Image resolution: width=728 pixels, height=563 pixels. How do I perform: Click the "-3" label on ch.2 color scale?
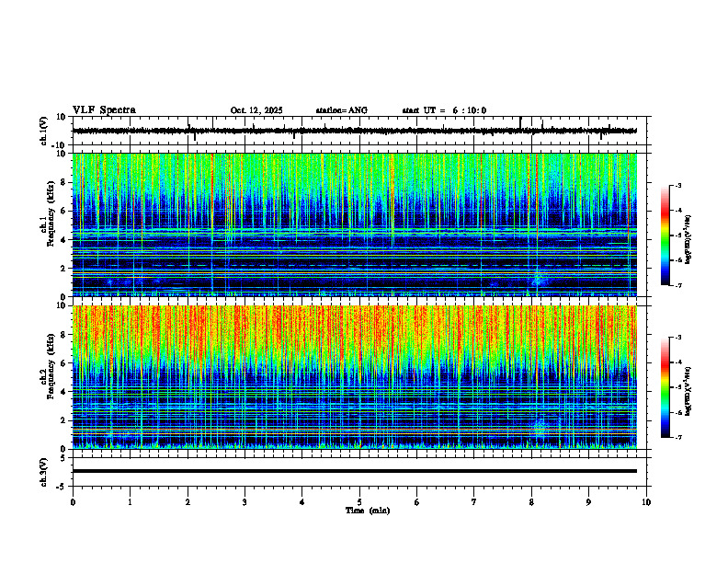(678, 338)
